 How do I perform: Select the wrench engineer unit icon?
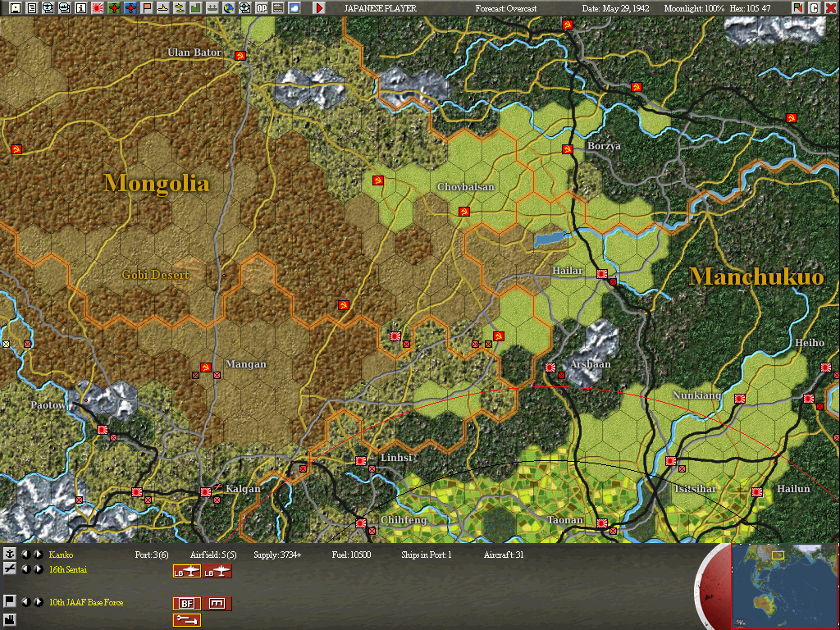(x=187, y=620)
